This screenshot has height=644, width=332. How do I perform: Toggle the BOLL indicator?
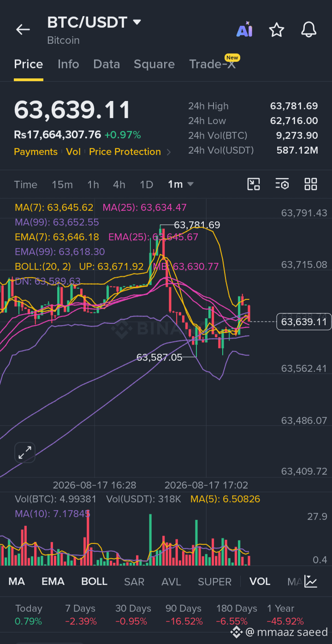(94, 582)
